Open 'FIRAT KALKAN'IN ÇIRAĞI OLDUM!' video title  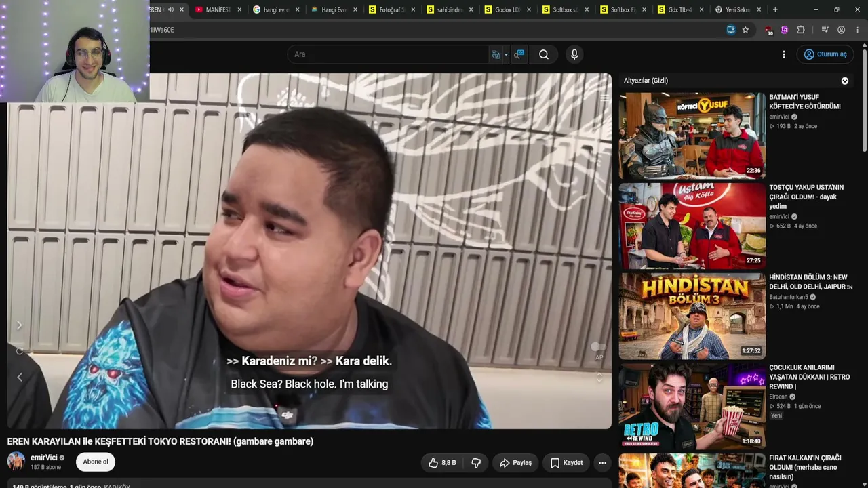805,467
